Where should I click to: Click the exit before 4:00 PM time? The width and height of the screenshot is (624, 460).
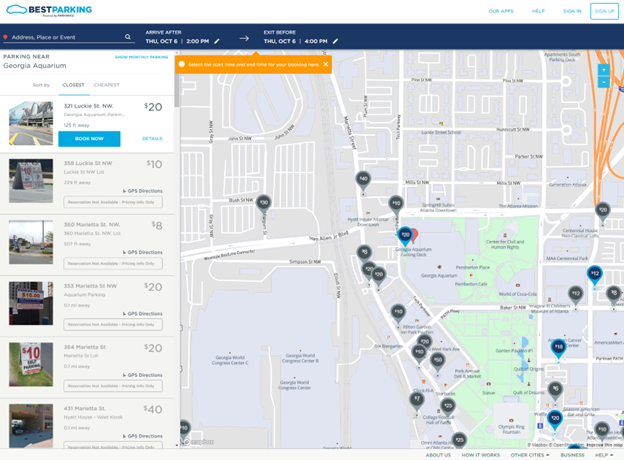click(x=316, y=41)
